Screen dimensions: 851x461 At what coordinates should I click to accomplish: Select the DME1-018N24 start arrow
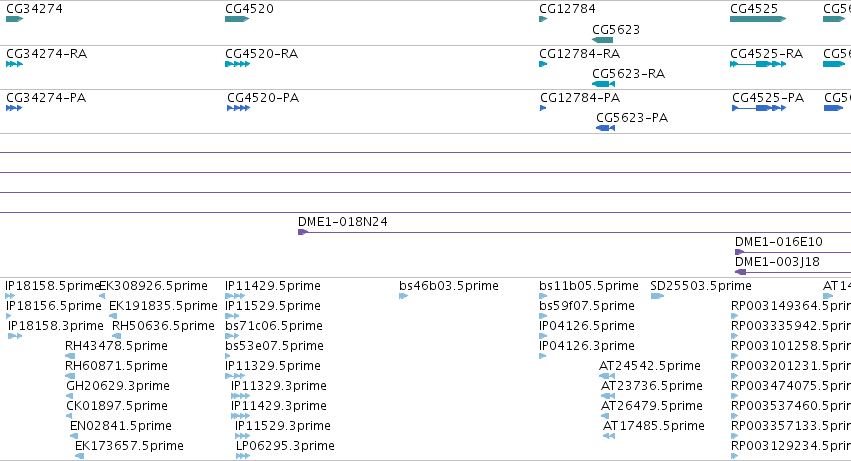pyautogui.click(x=303, y=232)
